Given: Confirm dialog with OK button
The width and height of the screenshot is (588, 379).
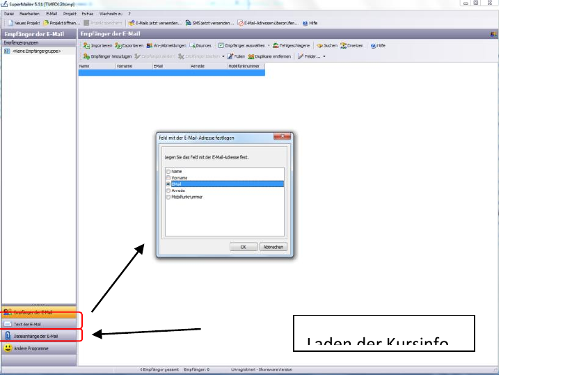Looking at the screenshot, I should [244, 247].
